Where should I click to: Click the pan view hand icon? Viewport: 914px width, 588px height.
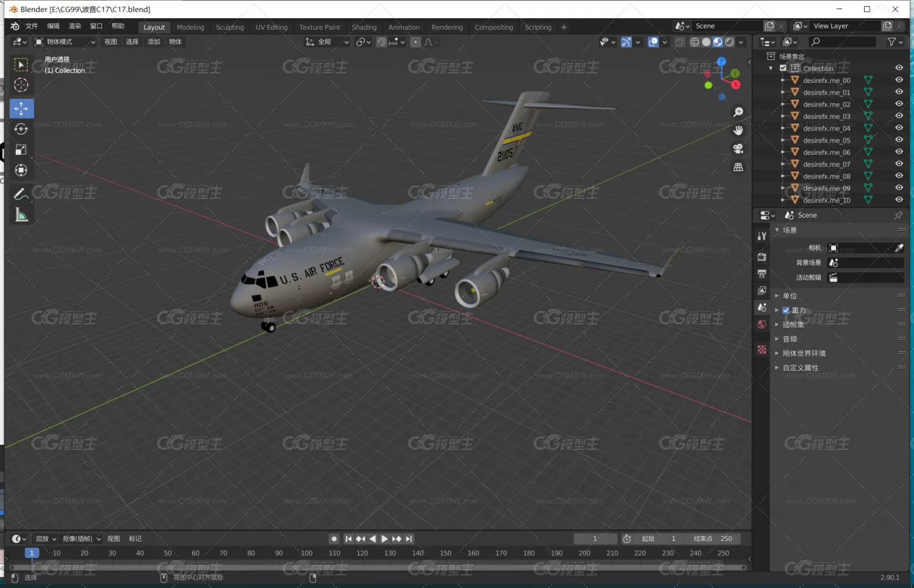tap(739, 130)
